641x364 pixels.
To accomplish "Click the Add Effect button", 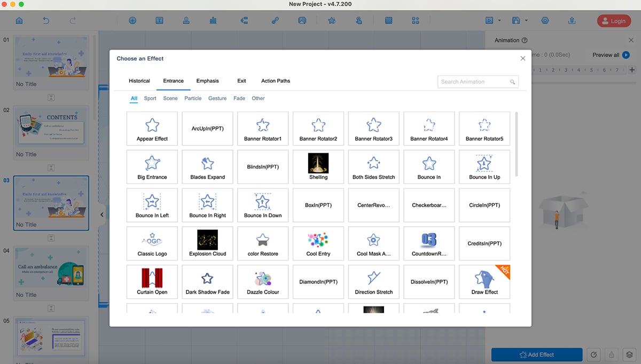I will pyautogui.click(x=536, y=354).
